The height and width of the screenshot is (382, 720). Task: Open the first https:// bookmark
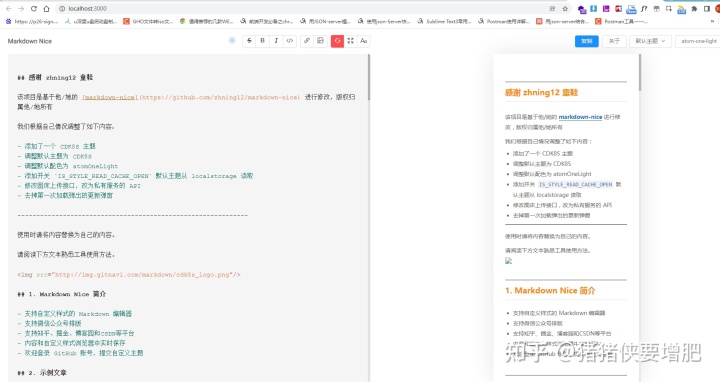coord(32,21)
